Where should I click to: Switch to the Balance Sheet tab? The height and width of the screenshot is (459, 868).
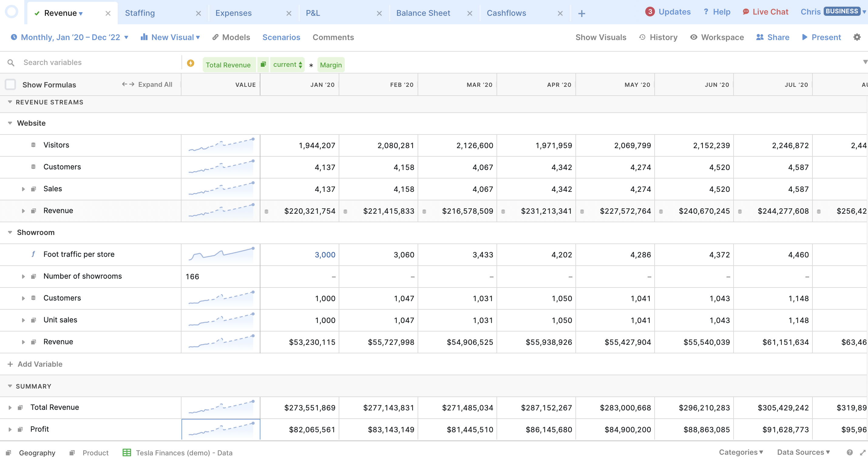(423, 13)
